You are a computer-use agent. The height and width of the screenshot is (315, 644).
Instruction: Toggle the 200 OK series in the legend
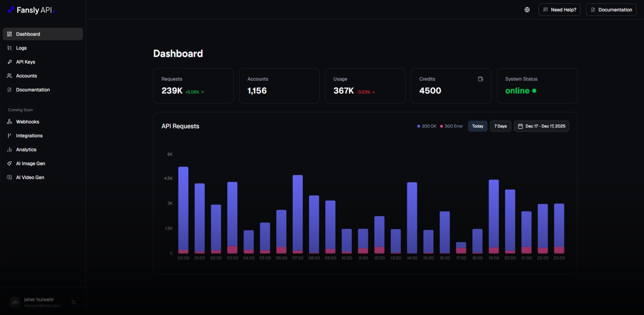(x=426, y=126)
